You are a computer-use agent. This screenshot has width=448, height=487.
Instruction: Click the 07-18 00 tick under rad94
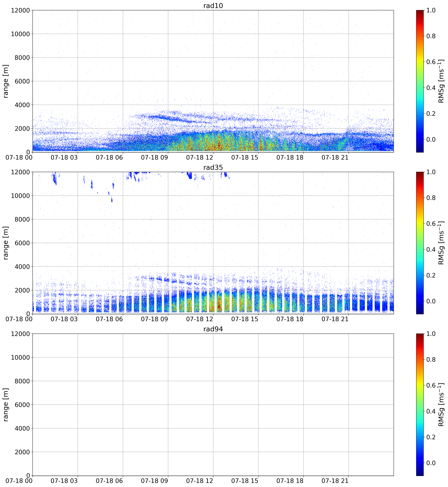(19, 481)
